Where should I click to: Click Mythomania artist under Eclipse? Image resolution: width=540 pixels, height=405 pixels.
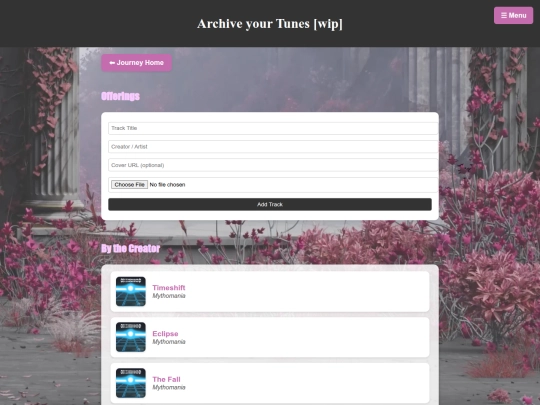coord(169,342)
